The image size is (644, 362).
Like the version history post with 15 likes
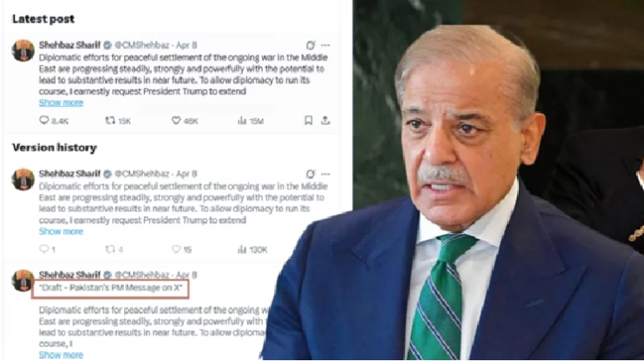click(176, 249)
